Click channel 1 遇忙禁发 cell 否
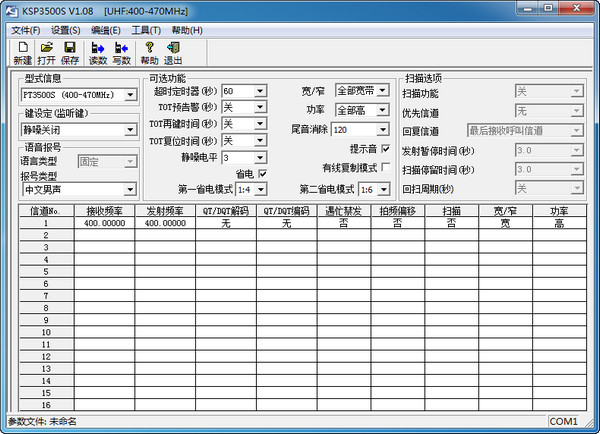The height and width of the screenshot is (434, 600). [344, 223]
